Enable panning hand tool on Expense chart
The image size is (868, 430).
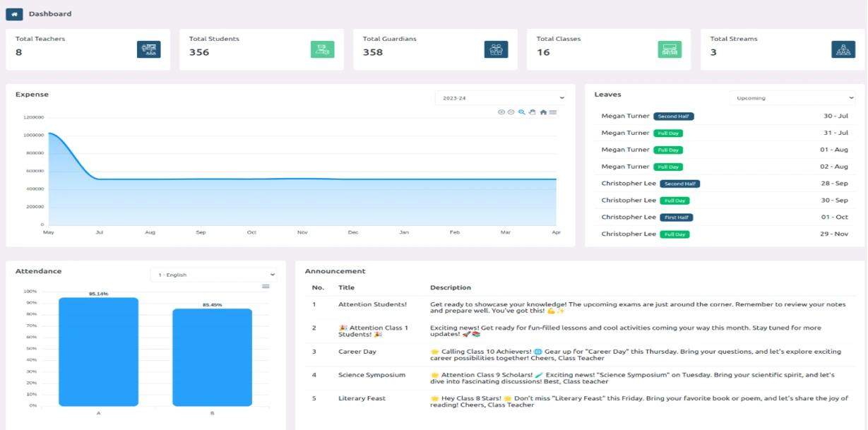click(x=533, y=112)
